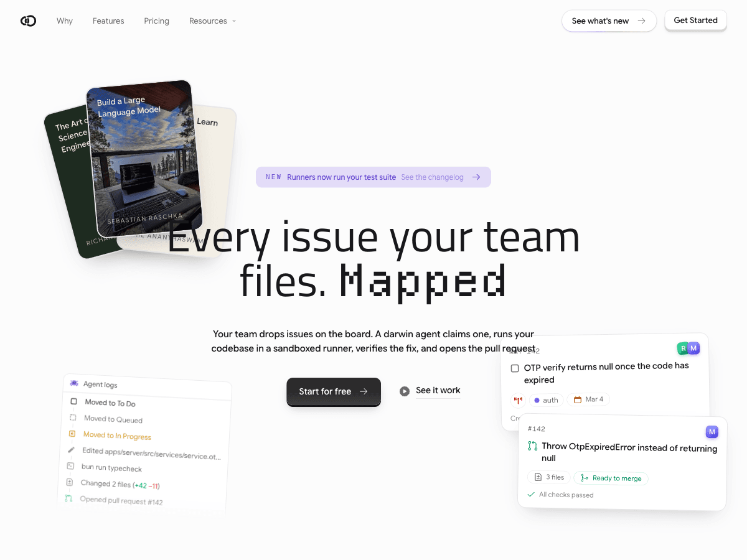Image resolution: width=747 pixels, height=560 pixels.
Task: Click the square icon beside Moved to To Do
Action: (73, 402)
